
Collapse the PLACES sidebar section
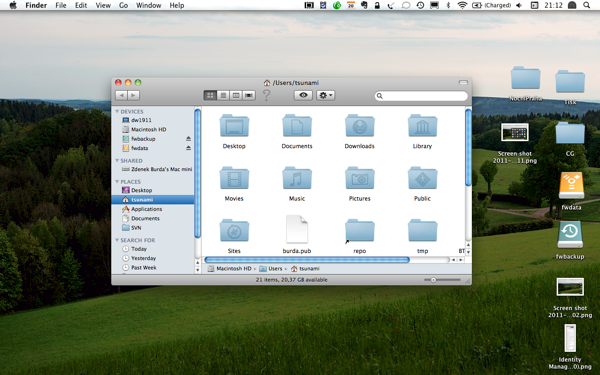click(x=117, y=181)
